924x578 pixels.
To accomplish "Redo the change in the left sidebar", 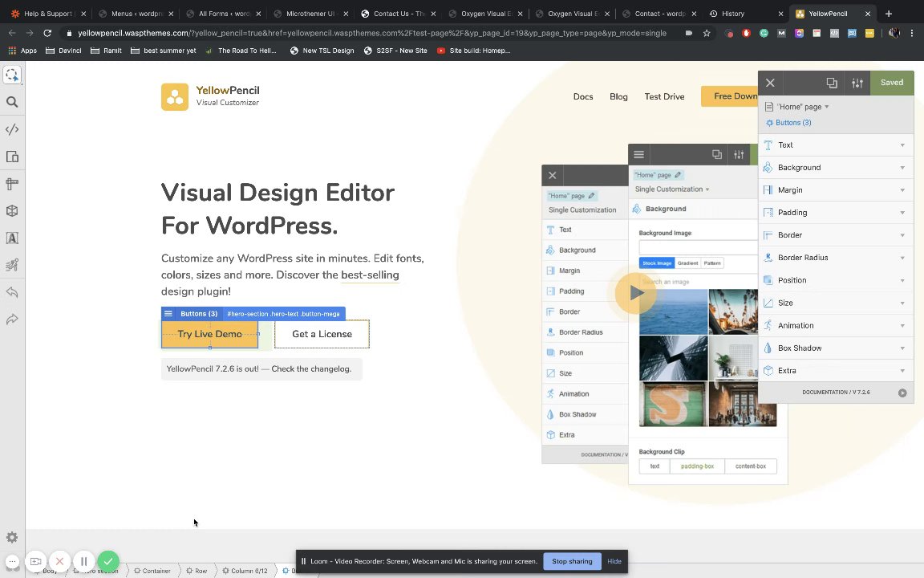I will click(12, 319).
